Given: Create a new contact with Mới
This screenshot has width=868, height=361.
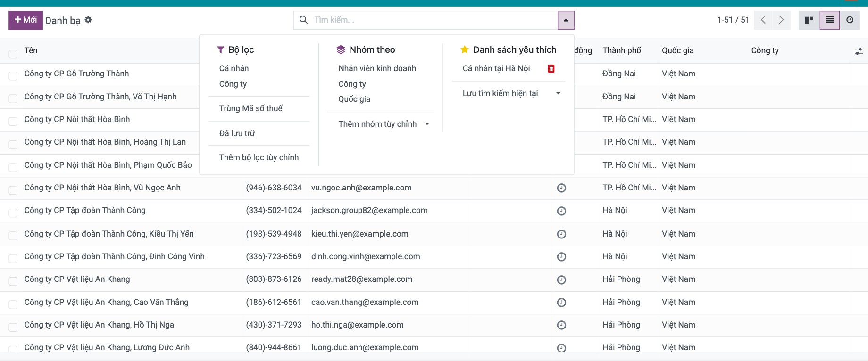Looking at the screenshot, I should (x=25, y=20).
